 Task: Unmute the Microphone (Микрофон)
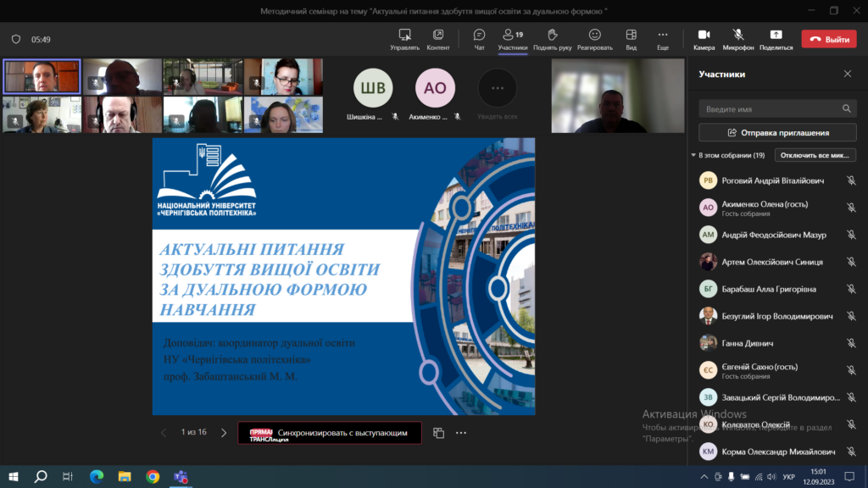coord(738,39)
